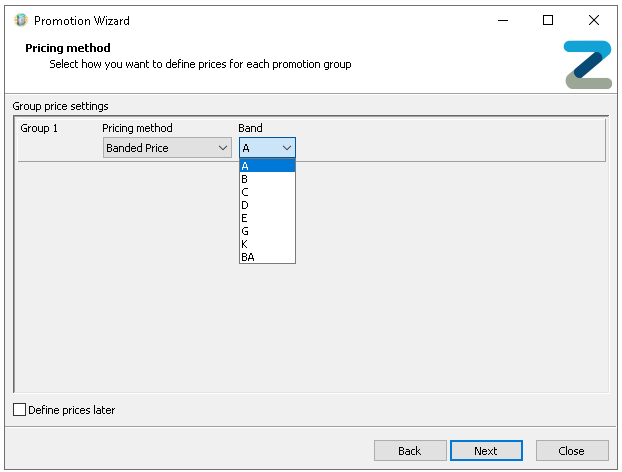Click the Promotion Wizard title bar icon
Viewport: 622px width, 472px height.
[20, 20]
